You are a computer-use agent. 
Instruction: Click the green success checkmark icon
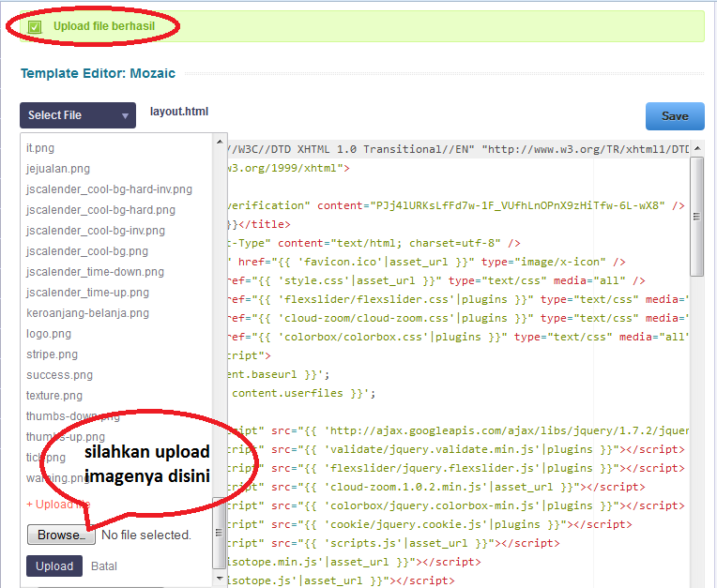click(35, 27)
